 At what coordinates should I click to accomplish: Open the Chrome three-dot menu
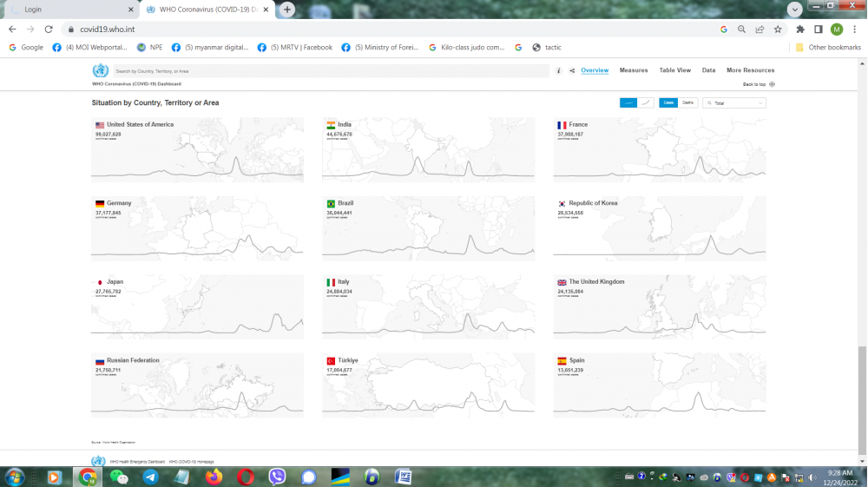(x=854, y=29)
